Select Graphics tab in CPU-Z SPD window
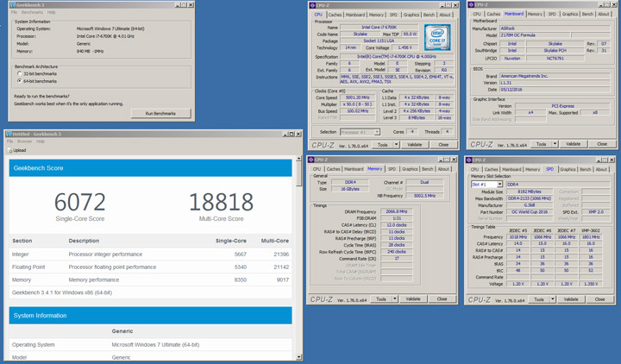 click(568, 170)
